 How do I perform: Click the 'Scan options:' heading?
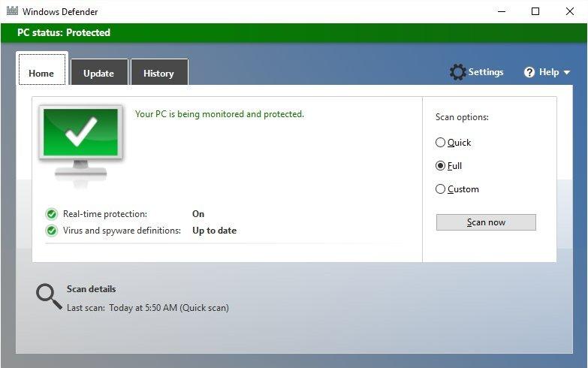(462, 117)
